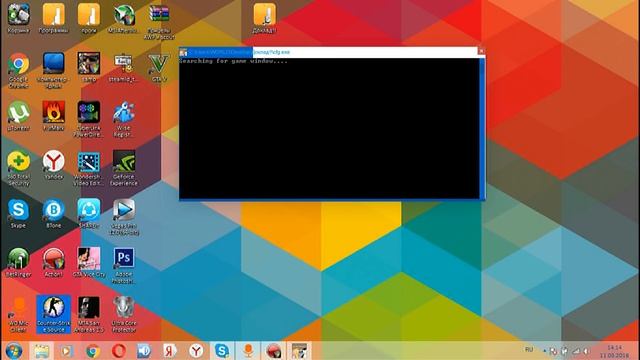Launch Vegas Pro desktop shortcut

123,217
